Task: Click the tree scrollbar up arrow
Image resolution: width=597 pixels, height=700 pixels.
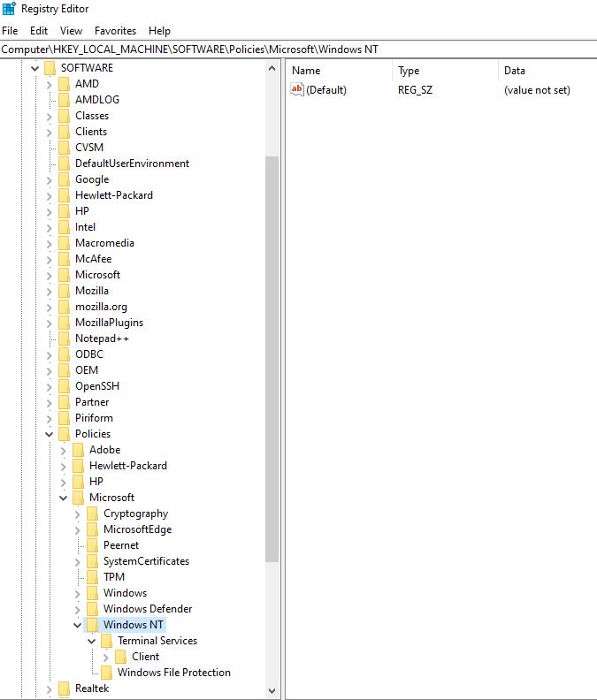Action: pos(272,68)
